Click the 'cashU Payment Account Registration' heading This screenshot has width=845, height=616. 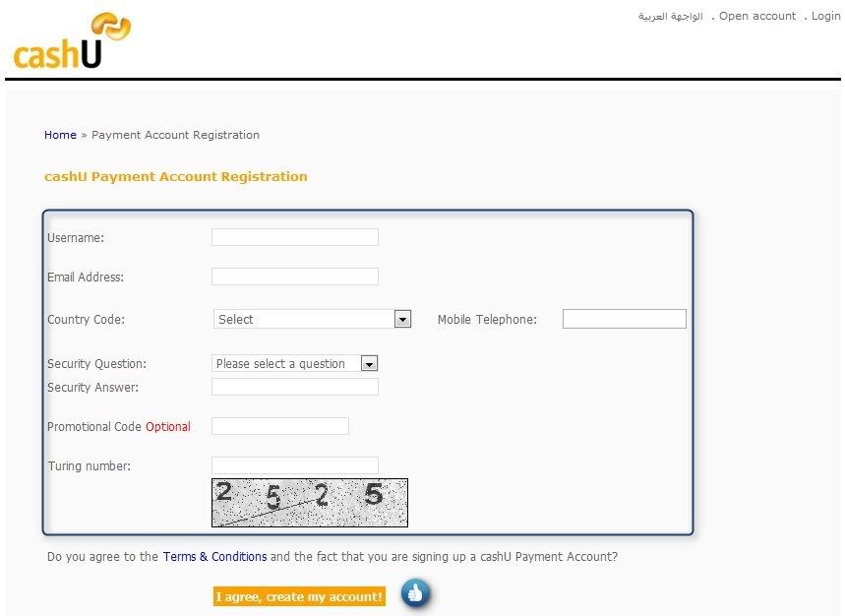(176, 177)
